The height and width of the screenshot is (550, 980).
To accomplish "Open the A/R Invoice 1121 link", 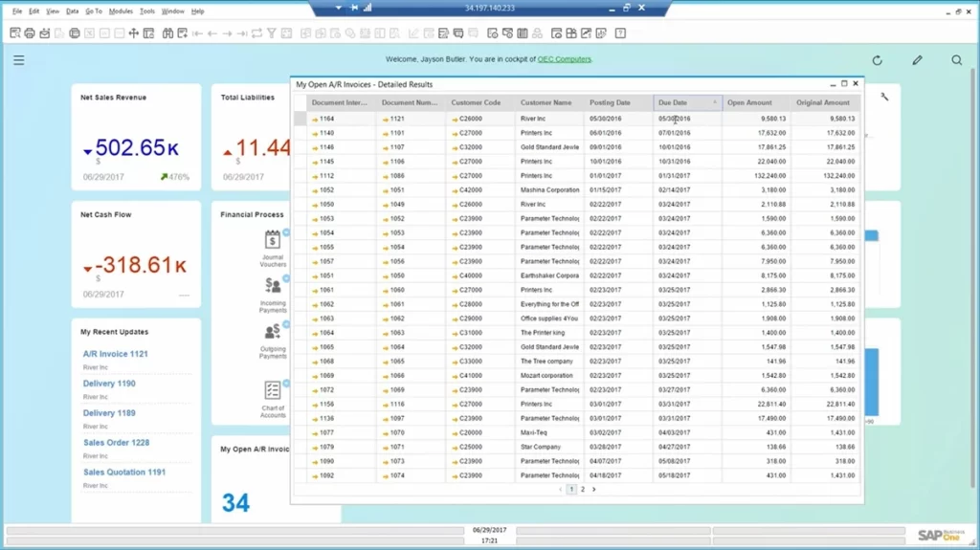I will [x=115, y=354].
